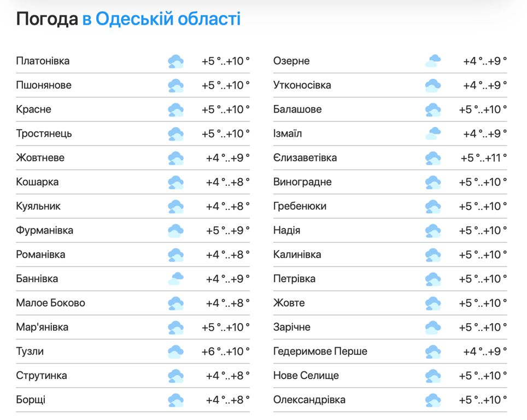The width and height of the screenshot is (527, 420).
Task: Go to the Мар'янівка weather page
Action: 42,328
